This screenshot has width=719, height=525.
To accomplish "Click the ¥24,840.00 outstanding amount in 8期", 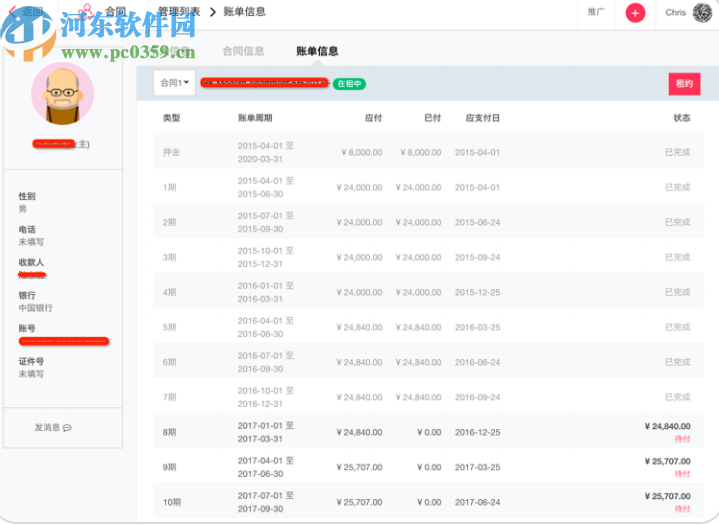I will click(668, 426).
